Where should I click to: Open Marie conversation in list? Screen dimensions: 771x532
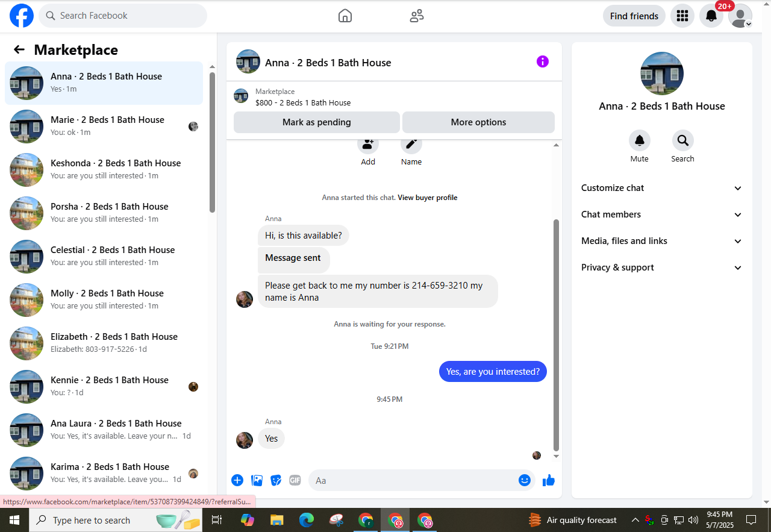pos(104,127)
